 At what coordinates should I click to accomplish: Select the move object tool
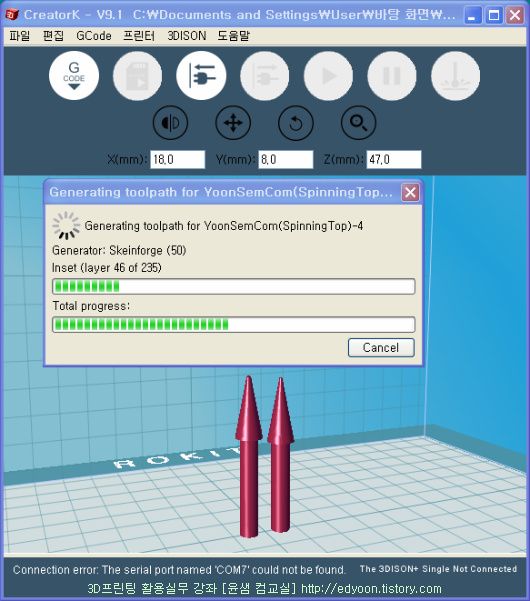coord(233,123)
